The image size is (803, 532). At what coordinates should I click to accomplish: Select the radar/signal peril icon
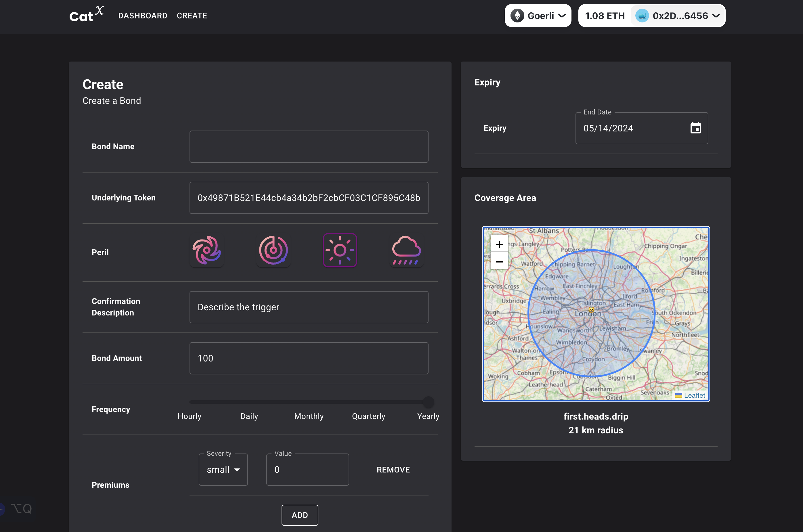(273, 250)
